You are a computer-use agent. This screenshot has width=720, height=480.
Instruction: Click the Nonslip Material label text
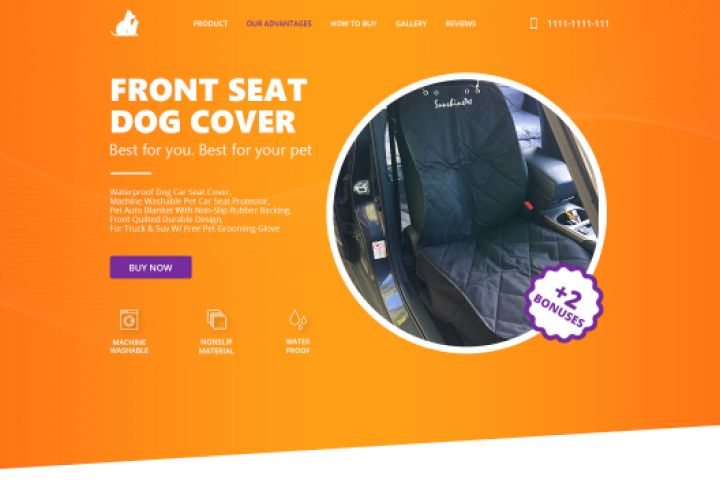tap(216, 346)
